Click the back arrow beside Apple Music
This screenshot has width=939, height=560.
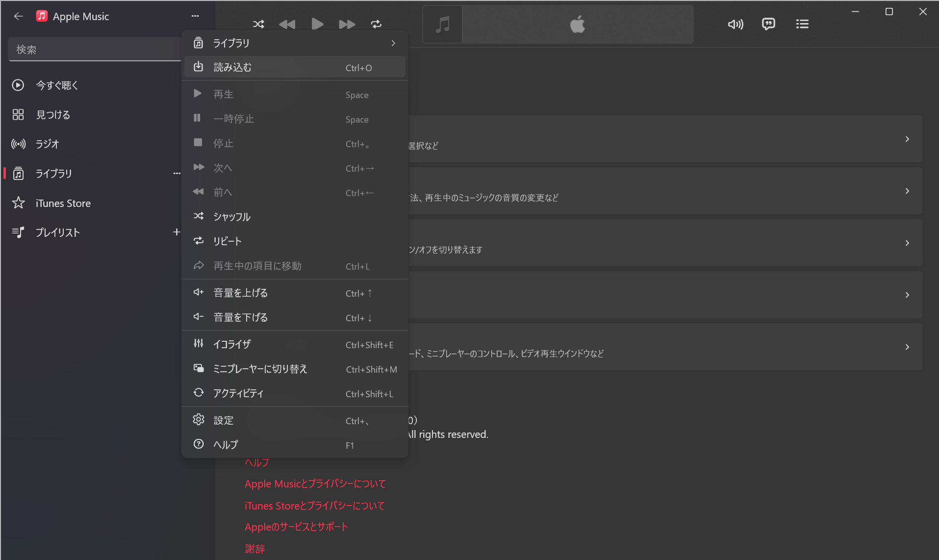pyautogui.click(x=19, y=16)
